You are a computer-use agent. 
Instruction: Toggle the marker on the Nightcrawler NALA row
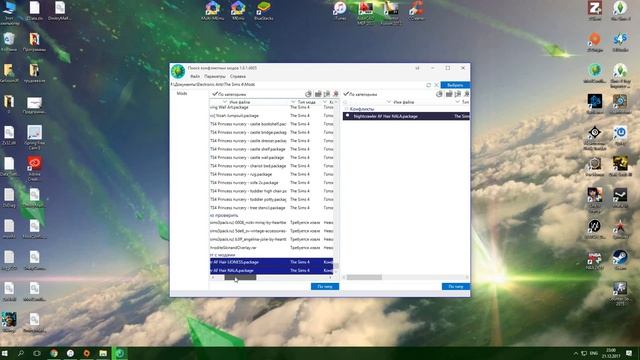[x=348, y=116]
